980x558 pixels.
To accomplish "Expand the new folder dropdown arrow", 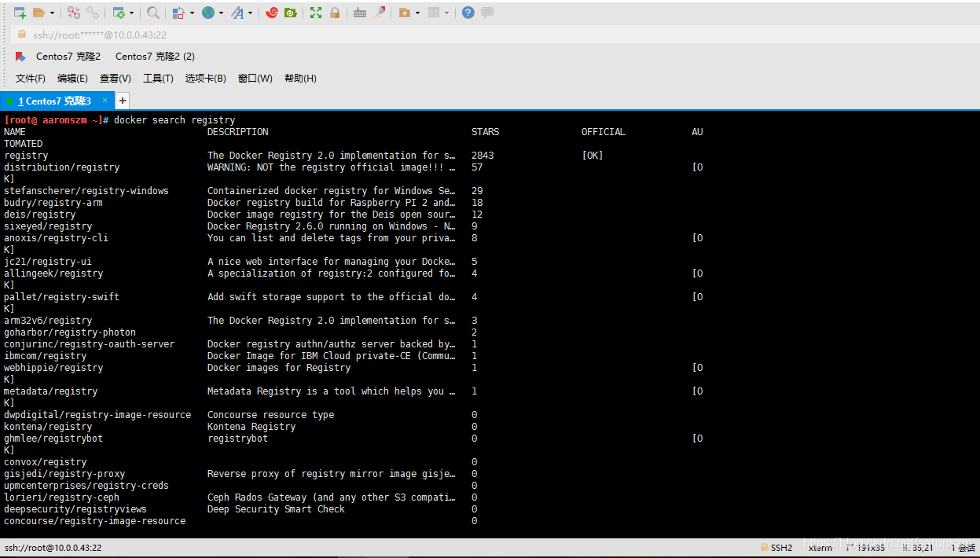I will (x=417, y=13).
